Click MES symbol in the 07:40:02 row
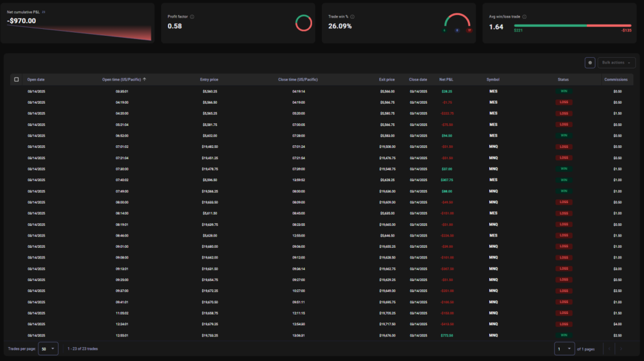The height and width of the screenshot is (361, 644). click(x=493, y=180)
